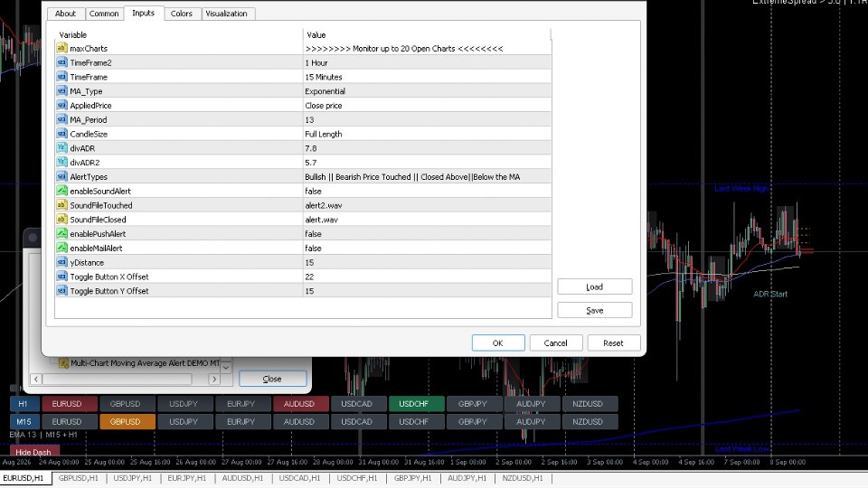
Task: Edit the TimeFrame value 15 Minutes
Action: coord(427,77)
